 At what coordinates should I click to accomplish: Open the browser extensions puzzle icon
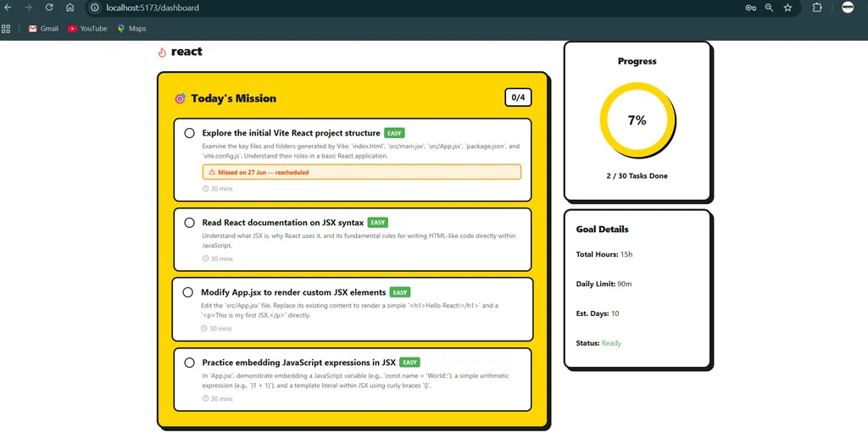pos(817,8)
